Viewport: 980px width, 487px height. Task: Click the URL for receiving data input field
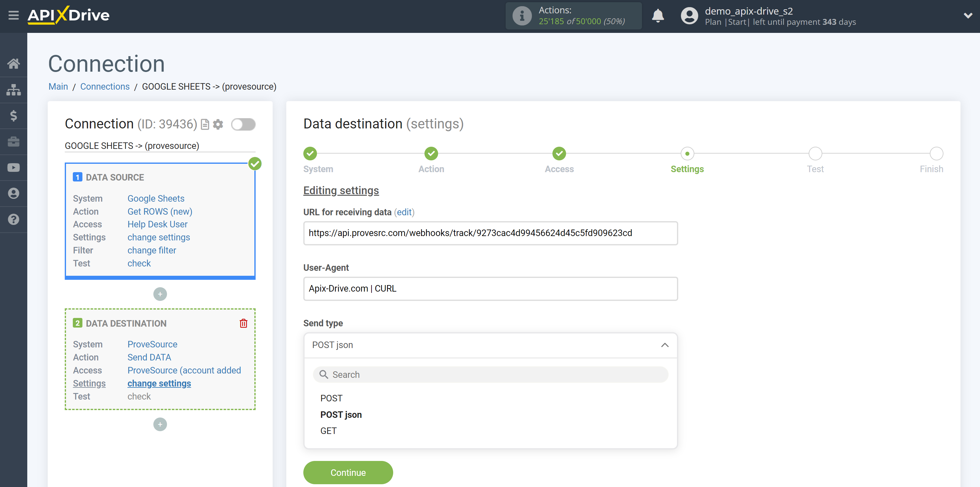coord(490,232)
